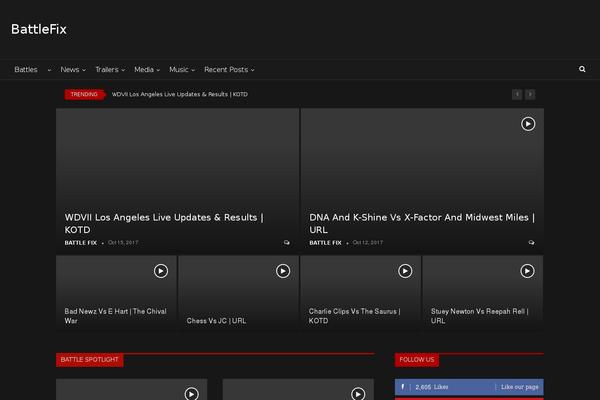Screen dimensions: 600x400
Task: Open Chess Vs JC | URL title
Action: click(216, 321)
